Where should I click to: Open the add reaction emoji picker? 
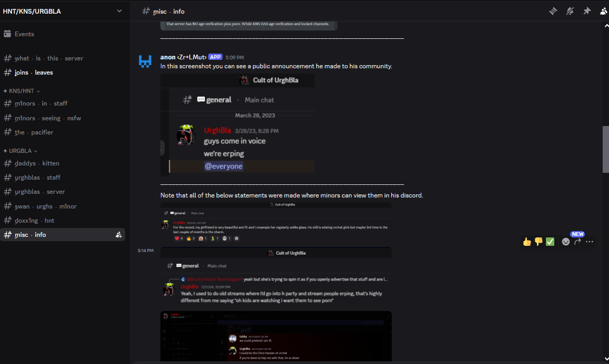[x=566, y=242]
